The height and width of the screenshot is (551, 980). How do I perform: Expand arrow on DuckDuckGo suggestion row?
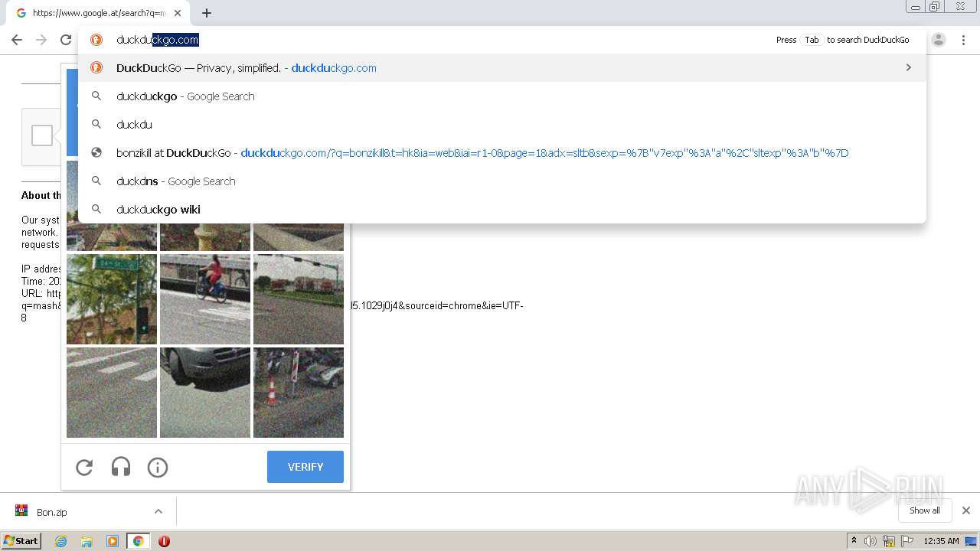[909, 68]
